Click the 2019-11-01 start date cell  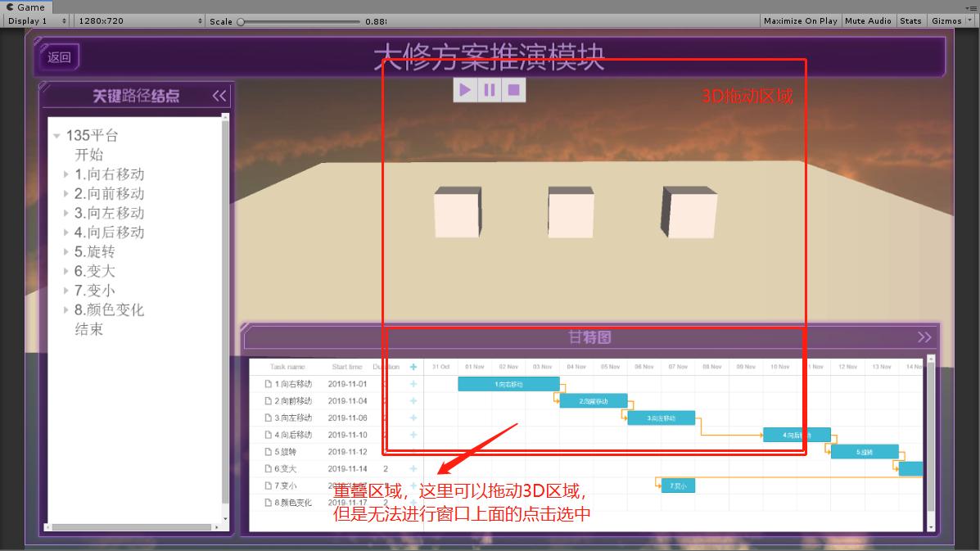(347, 384)
